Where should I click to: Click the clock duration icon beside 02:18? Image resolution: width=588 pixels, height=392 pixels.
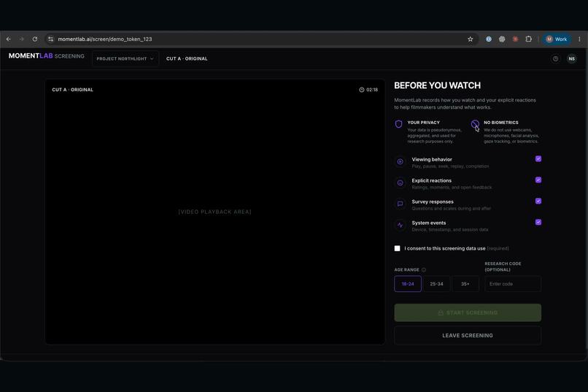pyautogui.click(x=362, y=90)
